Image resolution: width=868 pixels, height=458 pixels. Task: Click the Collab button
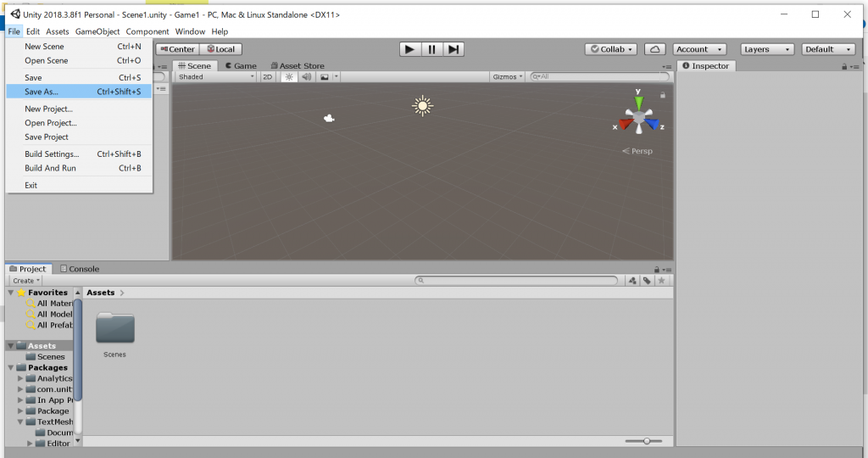[611, 49]
